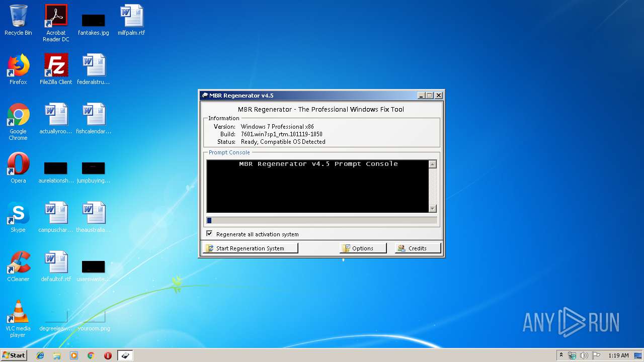Launch Opera desktop shortcut
The width and height of the screenshot is (644, 362).
(18, 168)
